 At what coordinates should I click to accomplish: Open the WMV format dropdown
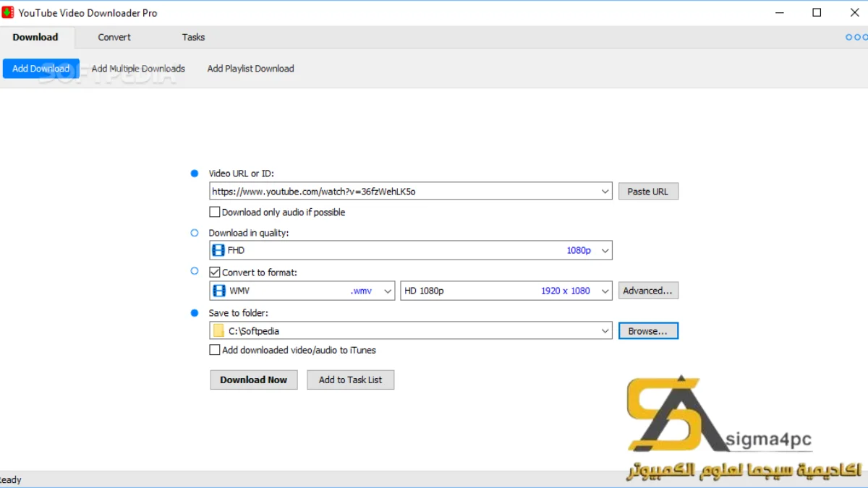(388, 291)
